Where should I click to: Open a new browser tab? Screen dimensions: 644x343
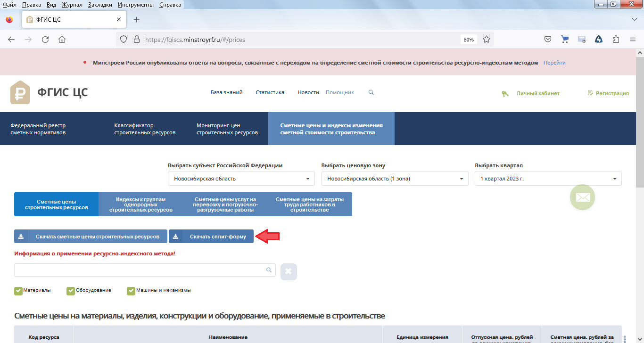coord(137,20)
